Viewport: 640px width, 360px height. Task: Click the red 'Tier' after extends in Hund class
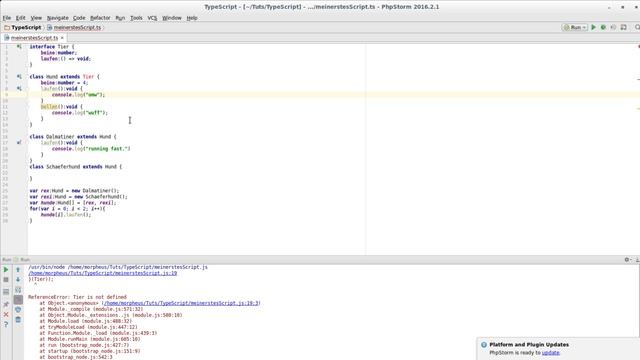(x=89, y=76)
